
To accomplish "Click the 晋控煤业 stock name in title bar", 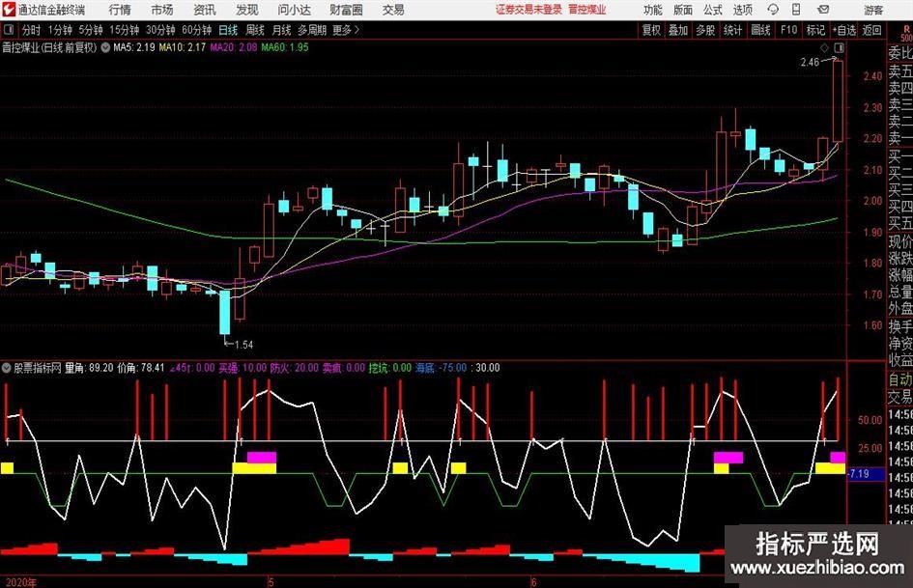I will coord(587,10).
